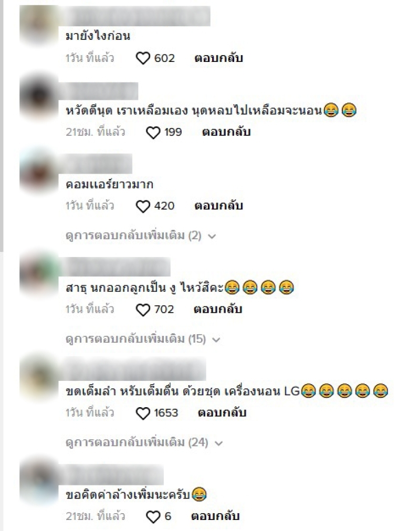Like the comment with 6 likes
Screen dimensions: 420x531
153,517
